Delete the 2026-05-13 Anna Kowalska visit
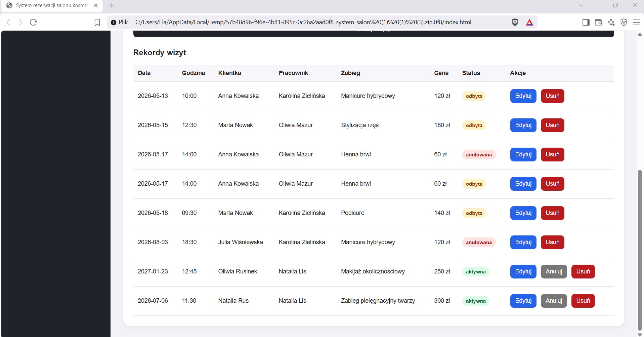The height and width of the screenshot is (337, 644). coord(552,96)
